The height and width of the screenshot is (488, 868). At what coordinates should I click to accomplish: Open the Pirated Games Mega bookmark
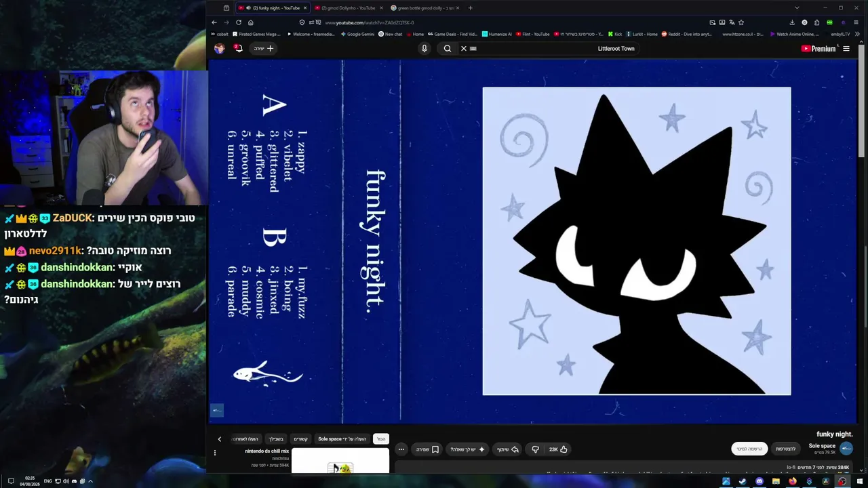[256, 34]
